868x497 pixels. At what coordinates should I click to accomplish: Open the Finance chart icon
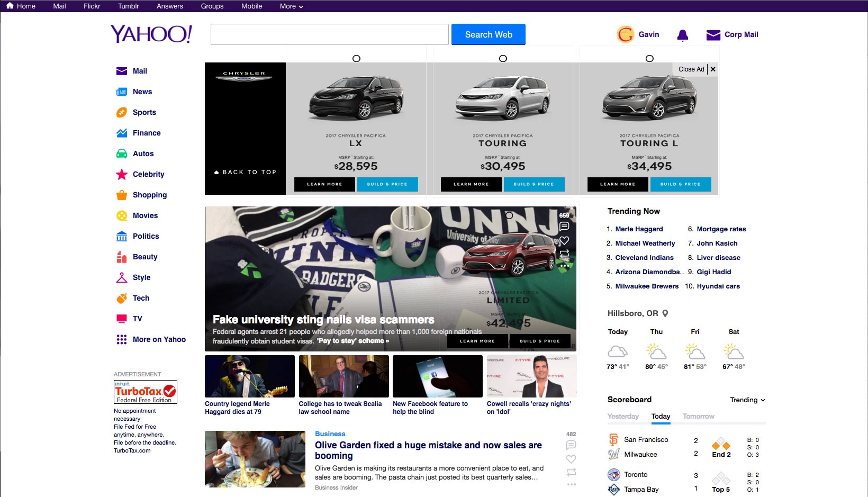pos(122,133)
